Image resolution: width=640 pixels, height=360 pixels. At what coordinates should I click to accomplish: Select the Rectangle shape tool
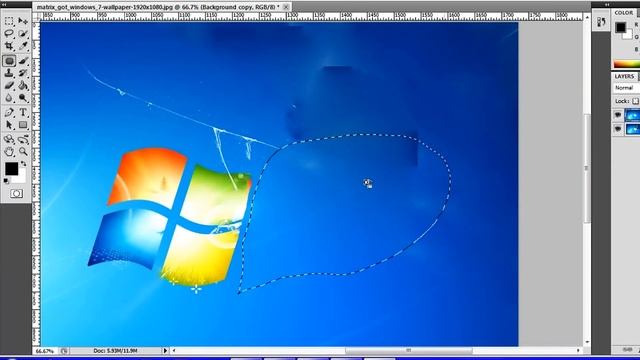tap(23, 125)
